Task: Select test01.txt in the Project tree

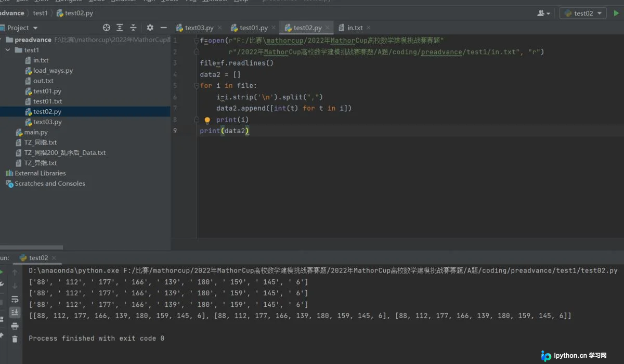Action: coord(47,101)
